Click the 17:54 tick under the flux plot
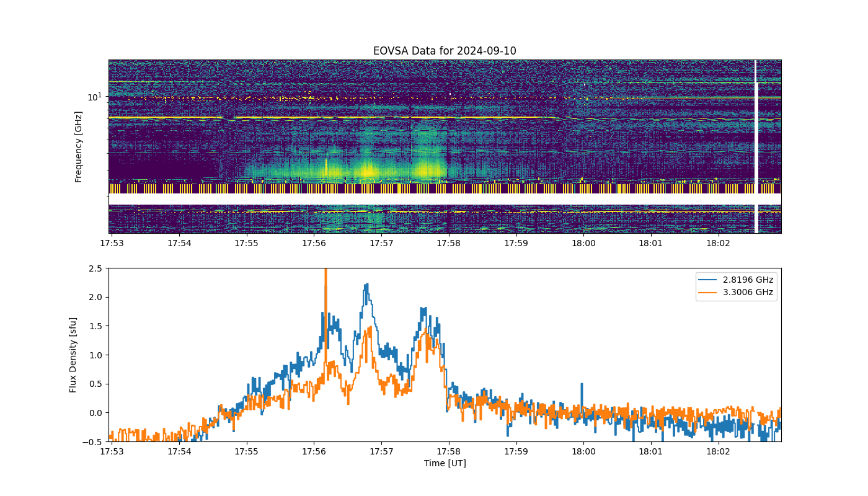The height and width of the screenshot is (496, 868). [x=179, y=453]
